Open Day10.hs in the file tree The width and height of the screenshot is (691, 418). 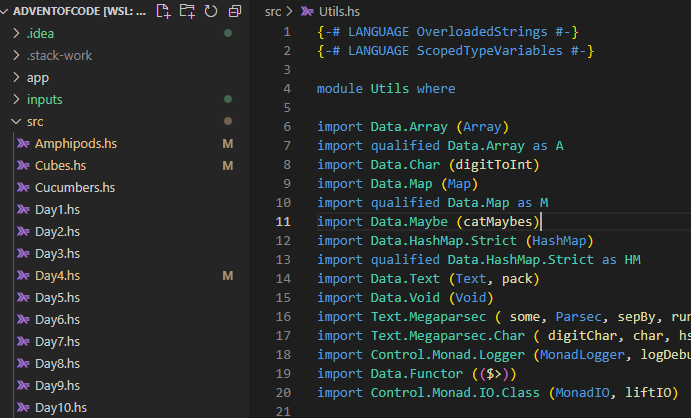click(x=61, y=408)
